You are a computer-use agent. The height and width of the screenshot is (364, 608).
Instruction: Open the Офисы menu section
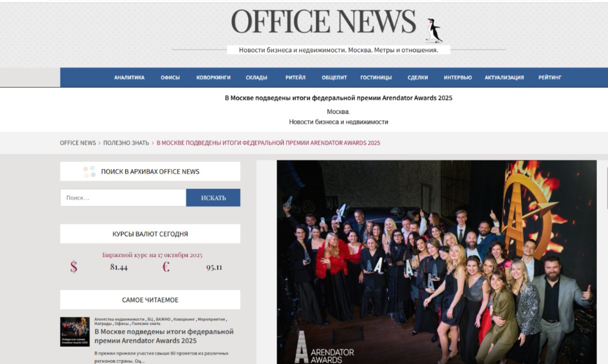pyautogui.click(x=170, y=78)
